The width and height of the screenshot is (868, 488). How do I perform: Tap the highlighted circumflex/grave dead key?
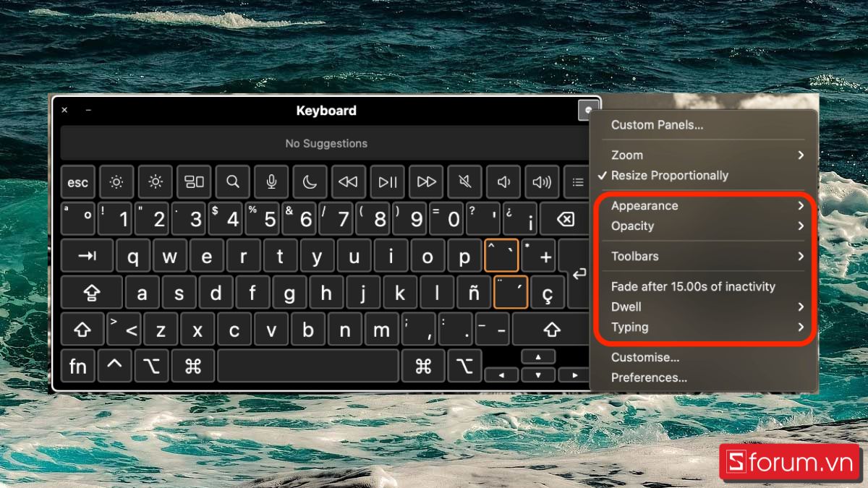[x=501, y=256]
